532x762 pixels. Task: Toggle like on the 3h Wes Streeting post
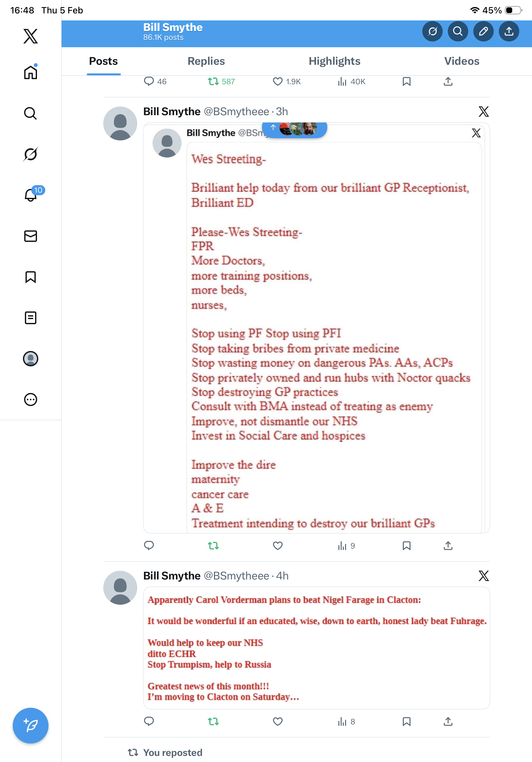point(277,546)
